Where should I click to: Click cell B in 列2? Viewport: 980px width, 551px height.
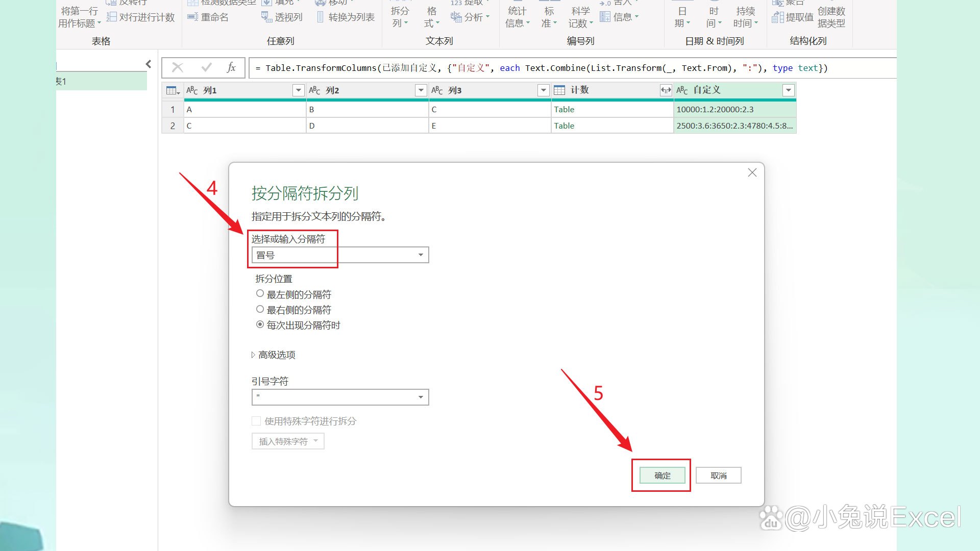[x=367, y=109]
